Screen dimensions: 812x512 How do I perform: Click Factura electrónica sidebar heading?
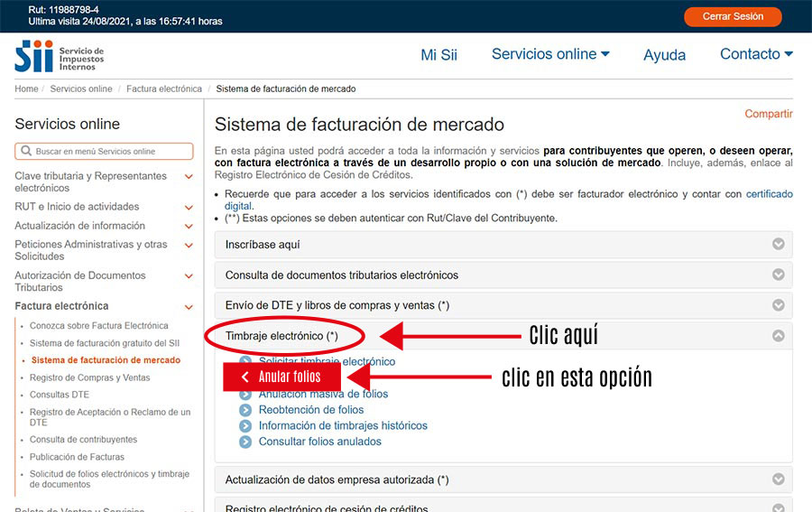tap(61, 306)
